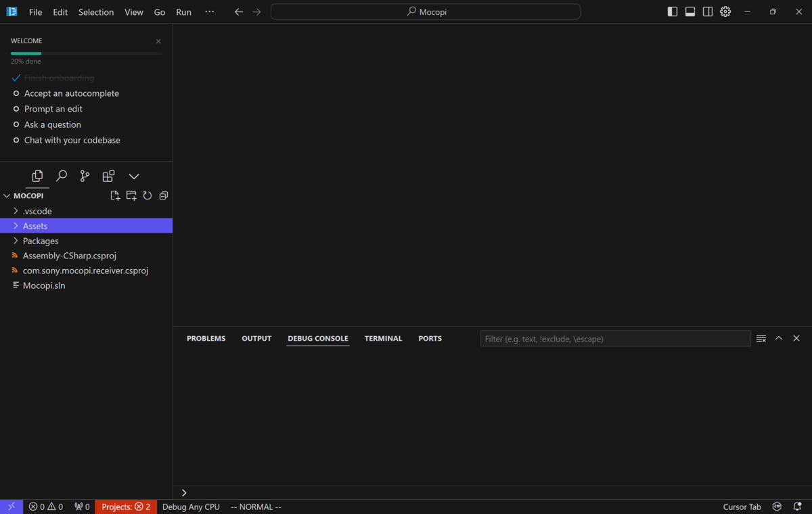Show additional views chevron in activity bar
The image size is (812, 514).
(x=134, y=177)
